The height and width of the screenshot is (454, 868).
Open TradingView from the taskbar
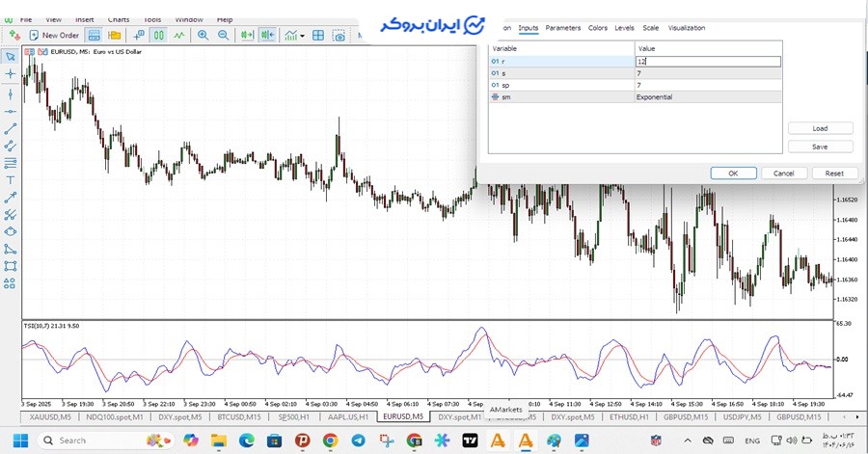click(x=470, y=441)
